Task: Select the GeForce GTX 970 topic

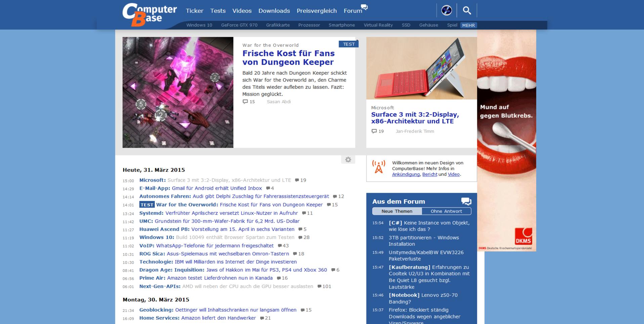Action: (x=239, y=25)
